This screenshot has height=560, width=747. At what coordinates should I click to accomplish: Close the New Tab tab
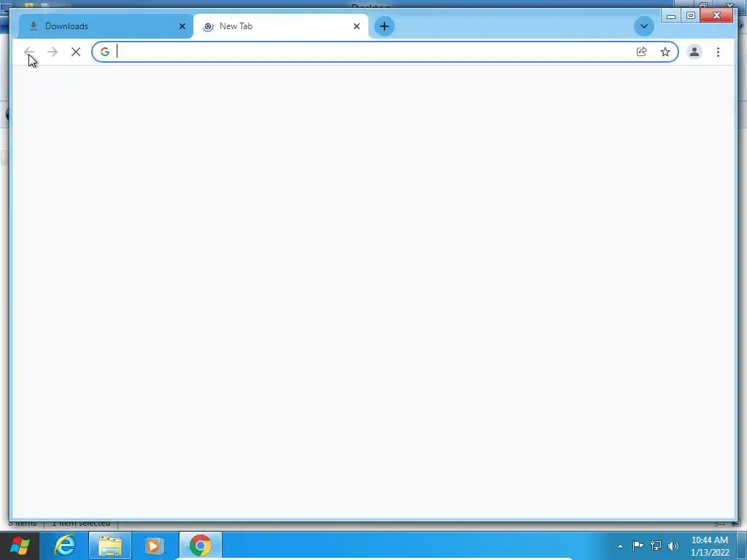356,26
